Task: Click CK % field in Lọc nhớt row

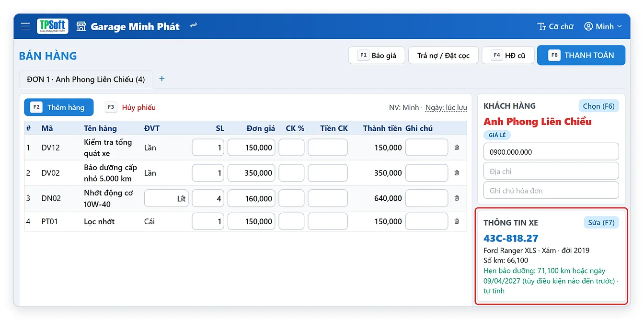Action: 291,221
